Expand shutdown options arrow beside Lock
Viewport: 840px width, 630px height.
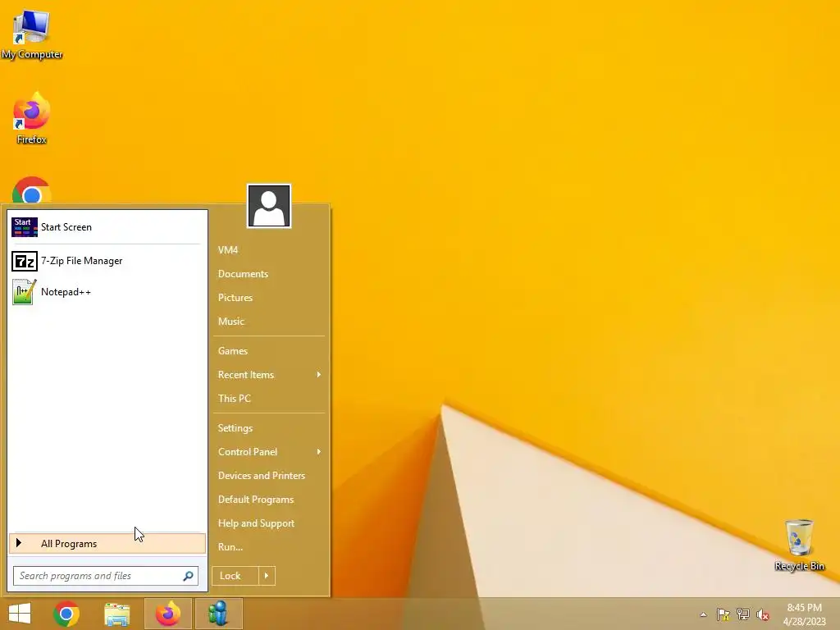(267, 576)
